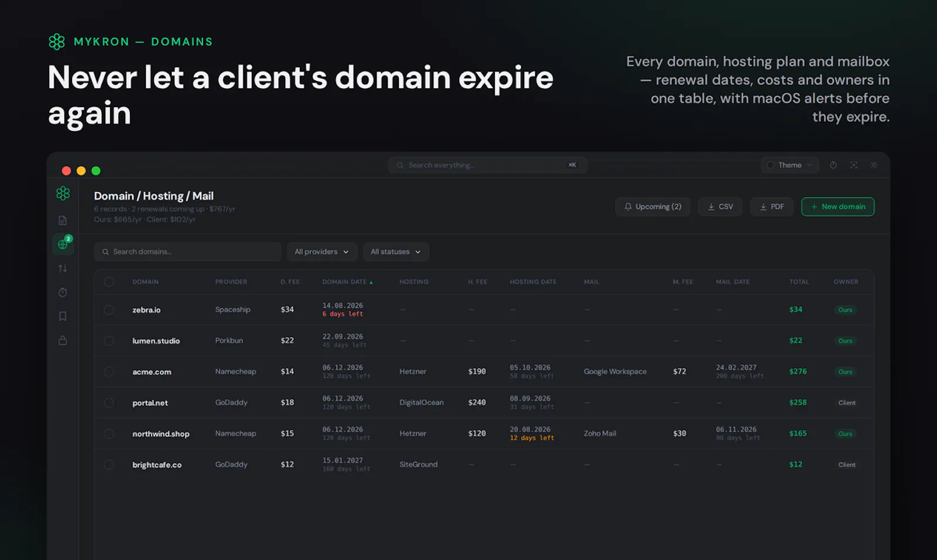Click the focus frame icon in top bar
This screenshot has width=937, height=560.
(854, 165)
